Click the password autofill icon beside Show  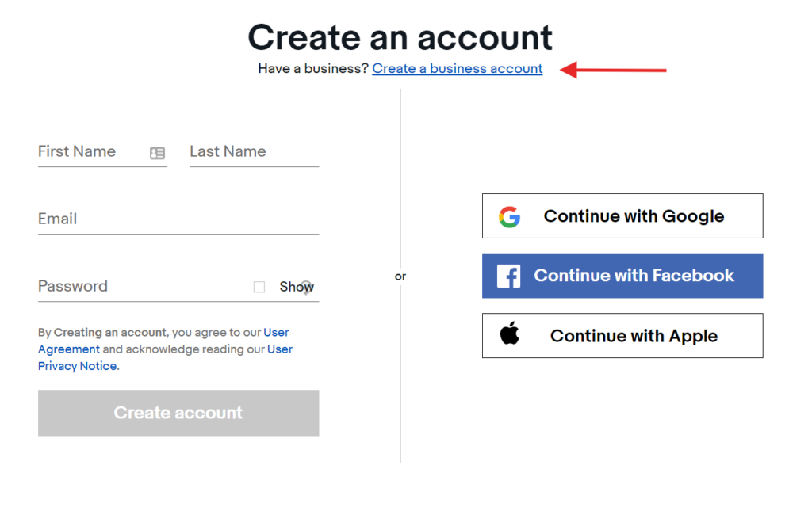tap(306, 287)
